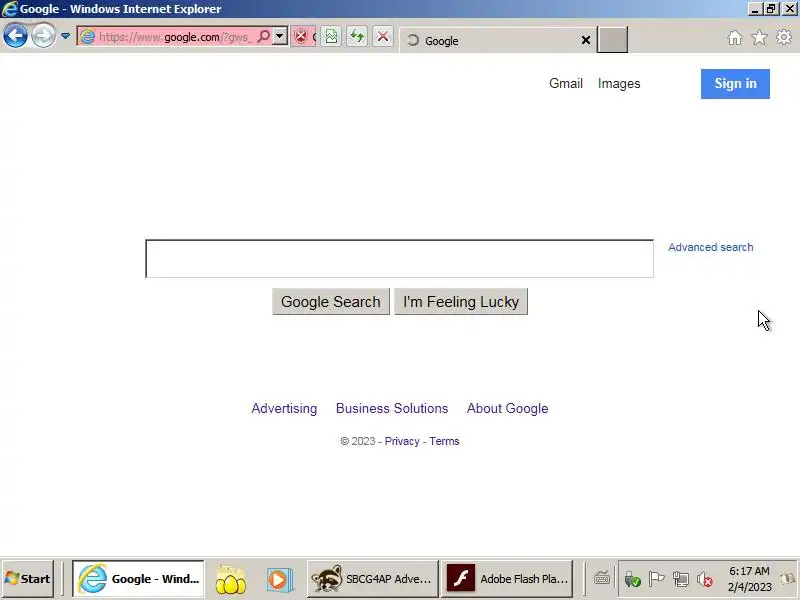Open the network connection tray icon
The width and height of the screenshot is (800, 600).
tap(681, 579)
